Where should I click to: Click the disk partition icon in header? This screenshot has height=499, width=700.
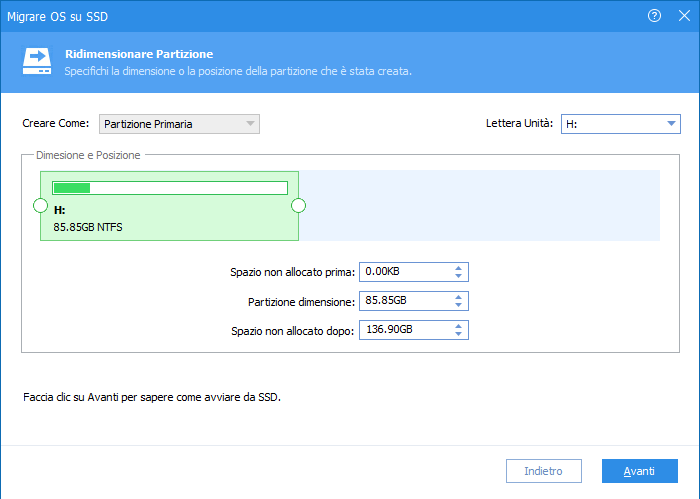click(x=37, y=62)
